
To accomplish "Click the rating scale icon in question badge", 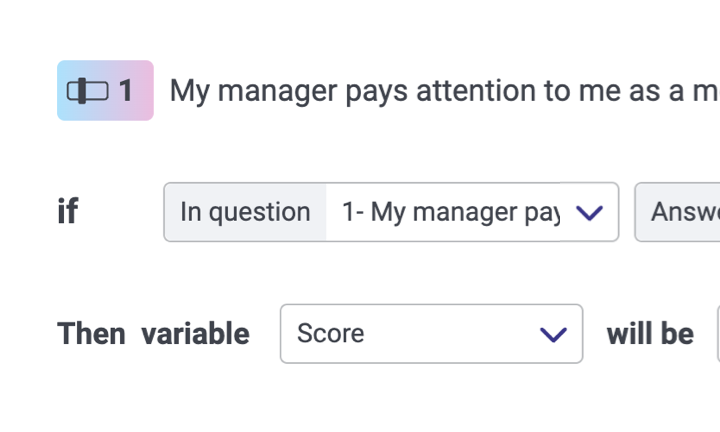I will (x=88, y=91).
